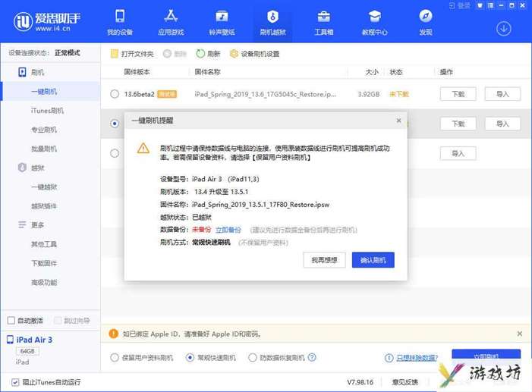This screenshot has height=392, width=532.
Task: Select 一键越狱 in the sidebar
Action: [x=44, y=187]
